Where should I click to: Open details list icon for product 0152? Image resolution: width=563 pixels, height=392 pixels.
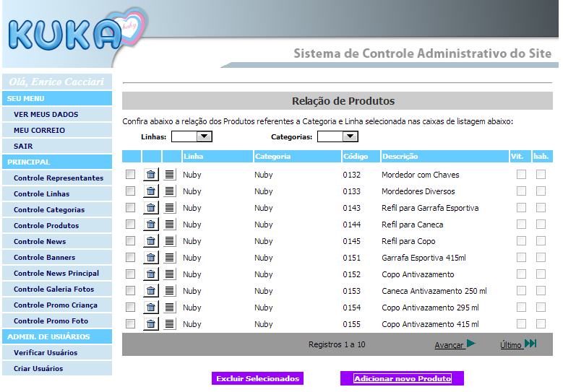click(169, 274)
